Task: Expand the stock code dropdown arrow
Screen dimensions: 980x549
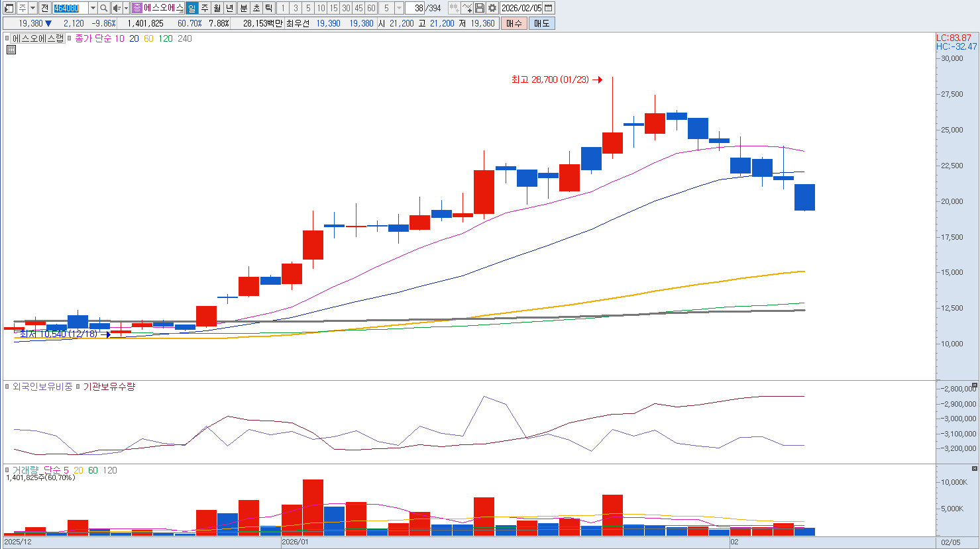Action: [93, 8]
